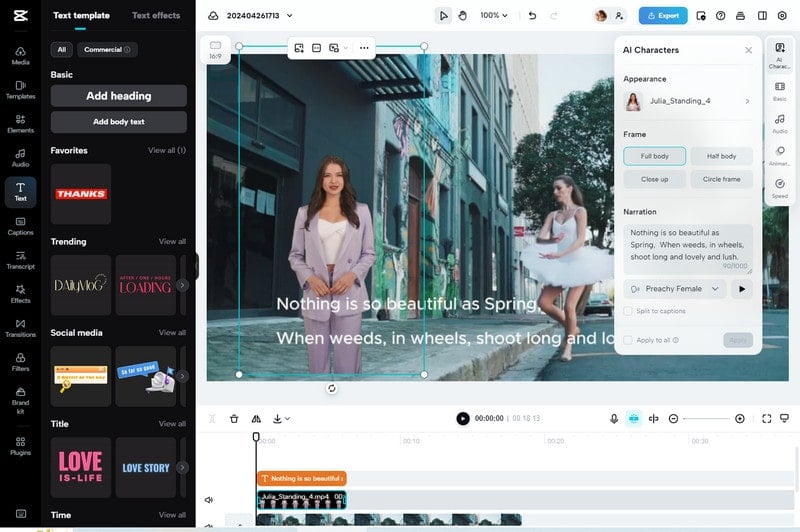
Task: Select the hand pan tool
Action: tap(463, 16)
